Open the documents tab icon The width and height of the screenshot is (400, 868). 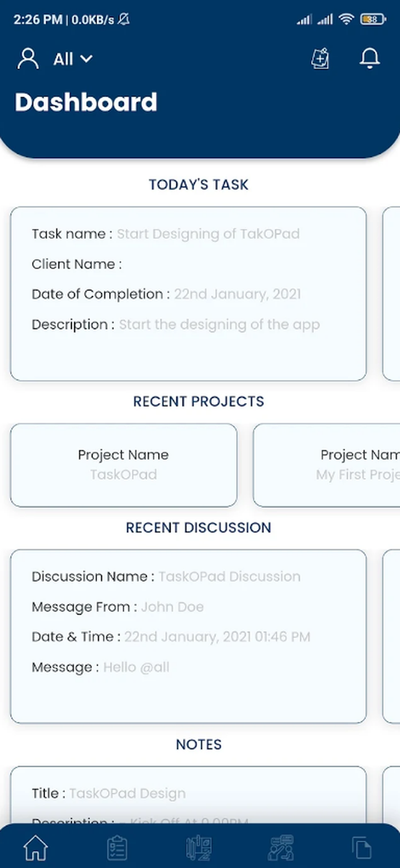pos(362,848)
